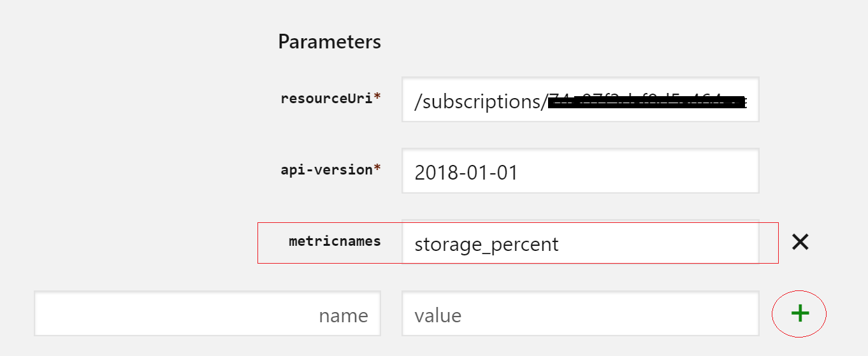Click the 'name' placeholder text
This screenshot has height=356, width=868.
[x=344, y=316]
